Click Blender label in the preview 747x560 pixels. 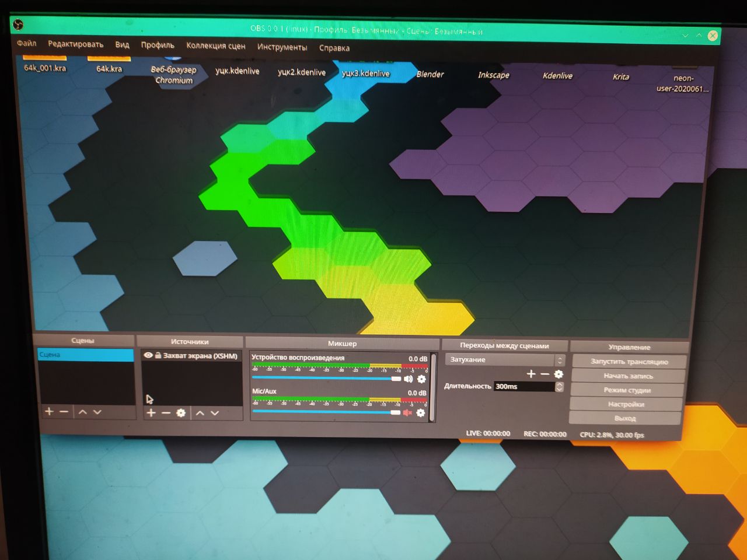pyautogui.click(x=430, y=75)
